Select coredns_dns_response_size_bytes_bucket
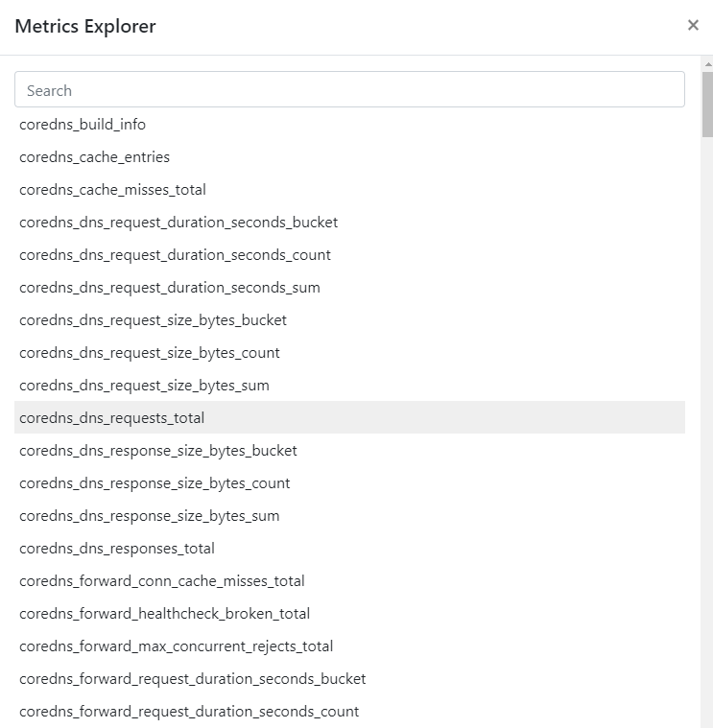 (349, 451)
